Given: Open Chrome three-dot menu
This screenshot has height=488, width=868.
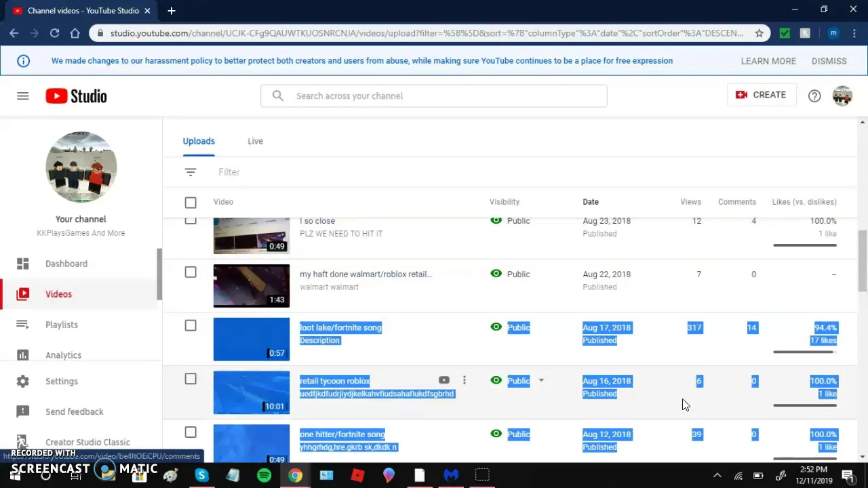Looking at the screenshot, I should coord(854,33).
